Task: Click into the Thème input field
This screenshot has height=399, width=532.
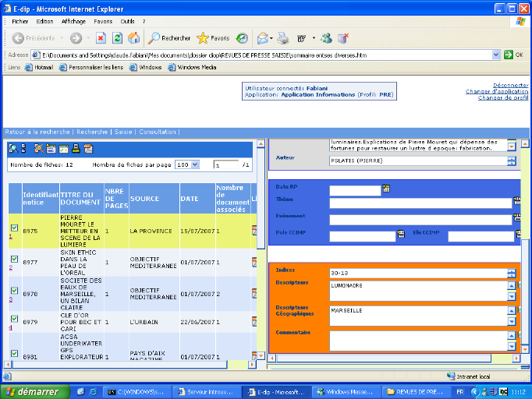Action: [420, 203]
